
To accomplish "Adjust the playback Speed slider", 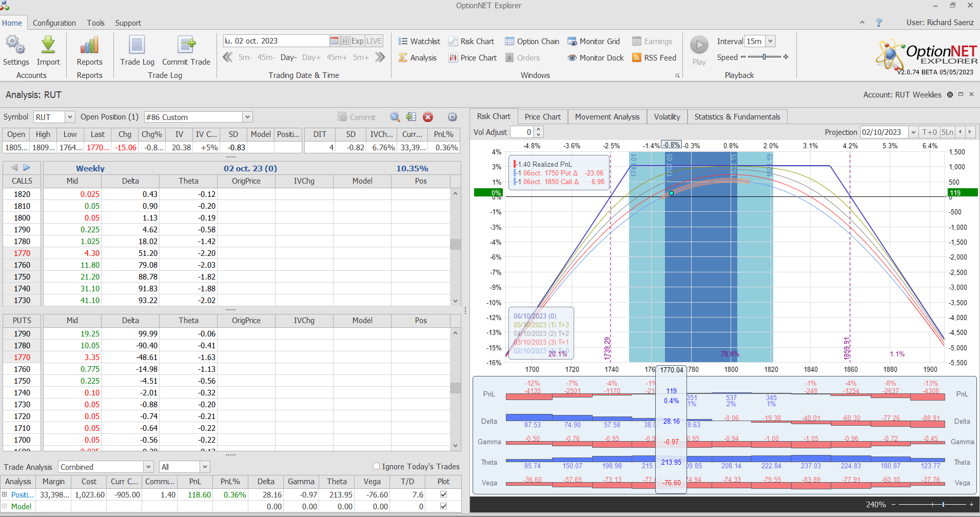I will click(764, 57).
